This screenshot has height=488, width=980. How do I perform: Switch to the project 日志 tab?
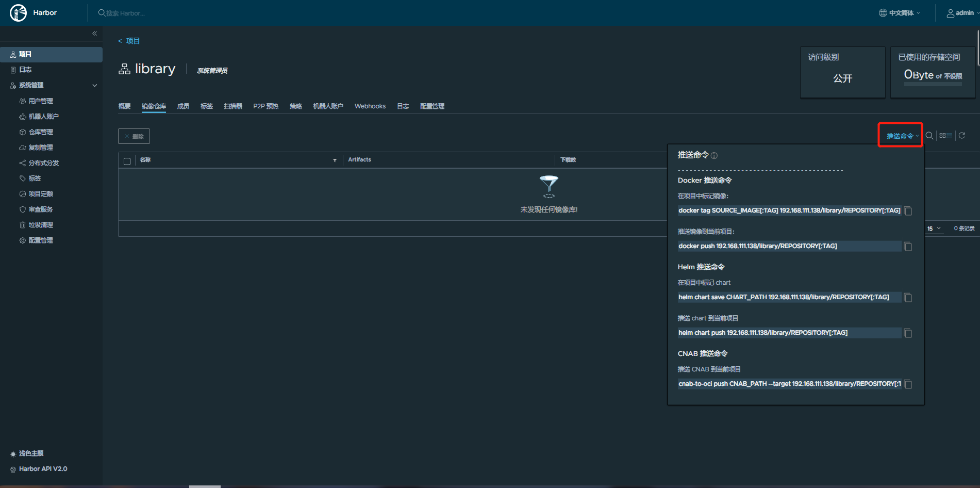tap(403, 106)
